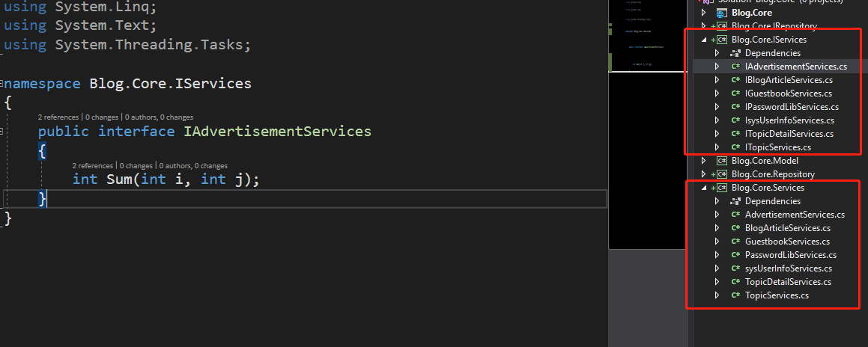This screenshot has width=868, height=347.
Task: Expand the Blog.Core.Model project node
Action: [703, 161]
